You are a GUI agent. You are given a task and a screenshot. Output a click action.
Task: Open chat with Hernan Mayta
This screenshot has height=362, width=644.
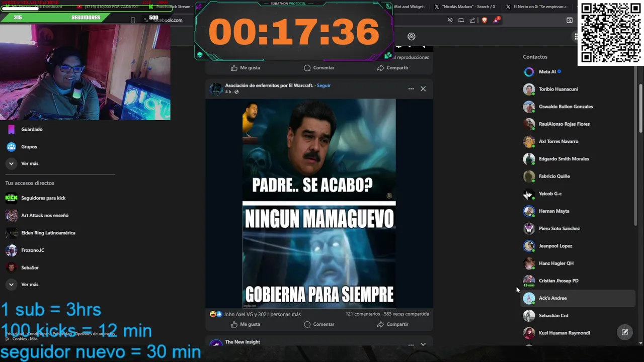tap(579, 211)
